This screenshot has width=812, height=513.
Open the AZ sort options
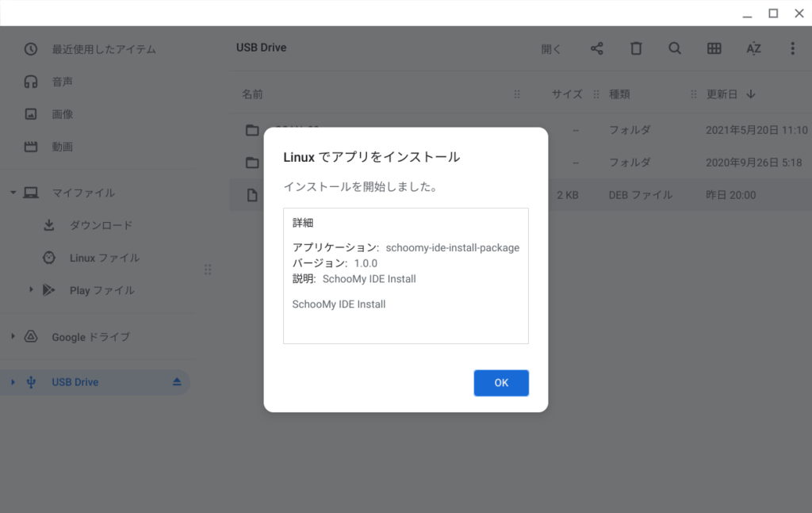[x=753, y=48]
